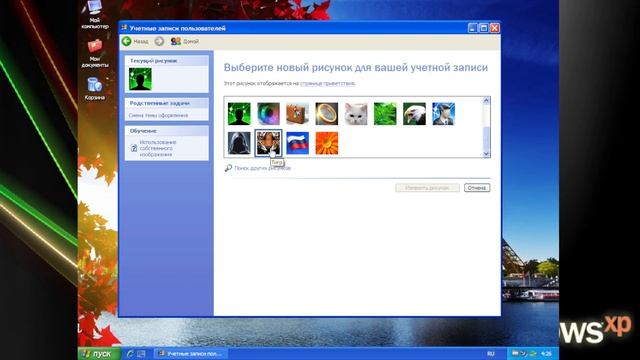The width and height of the screenshot is (640, 360).
Task: Maximize the user accounts window
Action: pos(484,28)
